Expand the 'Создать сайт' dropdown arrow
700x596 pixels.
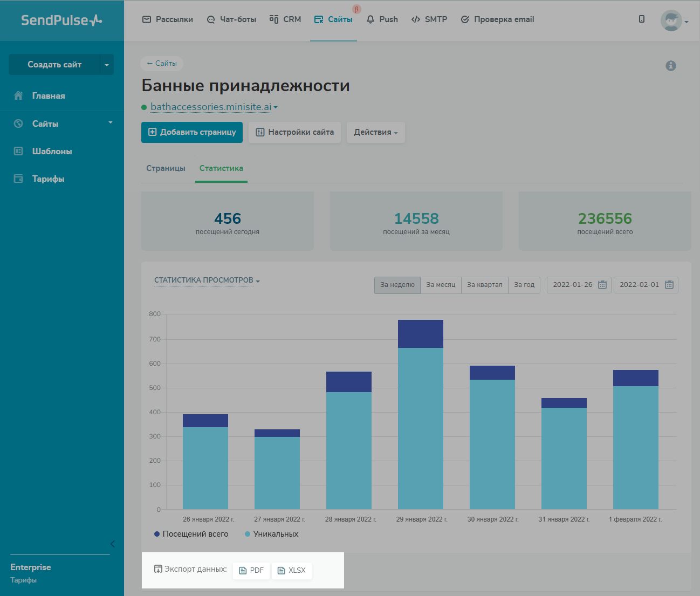tap(107, 65)
